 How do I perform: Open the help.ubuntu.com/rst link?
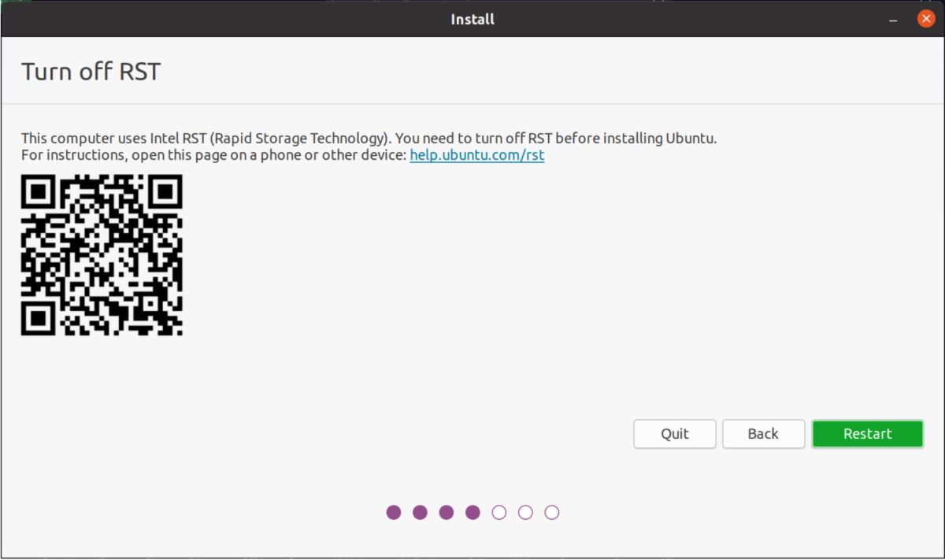[477, 155]
